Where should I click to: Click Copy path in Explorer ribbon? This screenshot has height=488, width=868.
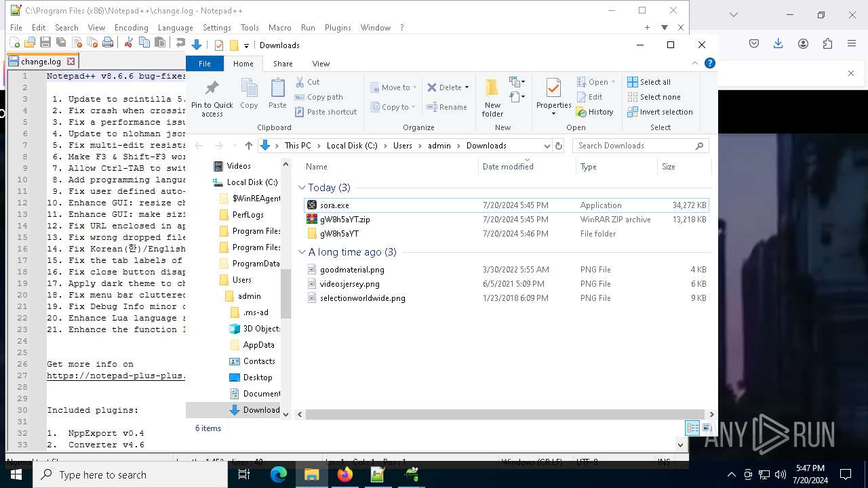(x=319, y=97)
